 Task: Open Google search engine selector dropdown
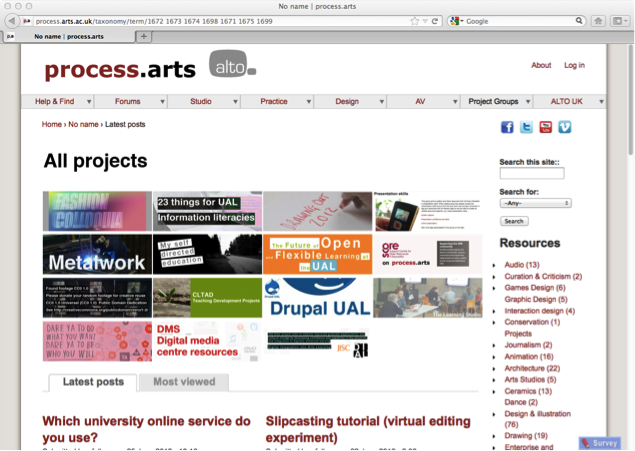point(456,21)
